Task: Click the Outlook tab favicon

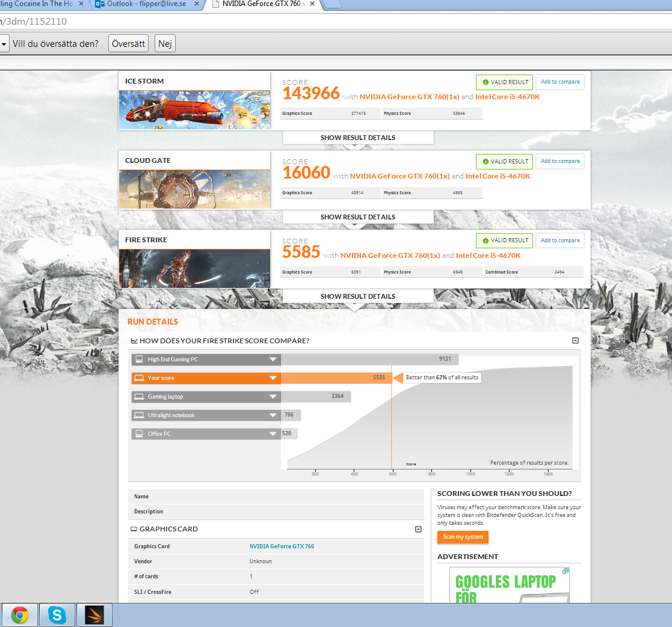Action: pos(100,4)
